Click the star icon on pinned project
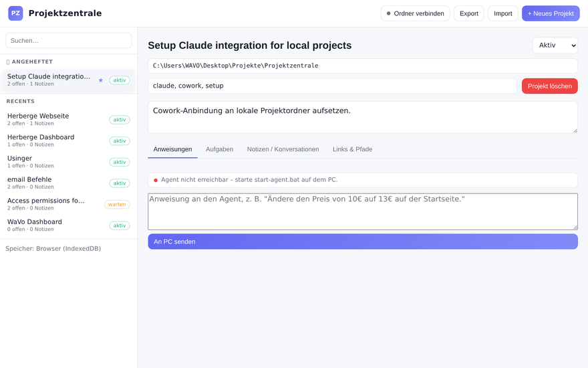 coord(100,80)
